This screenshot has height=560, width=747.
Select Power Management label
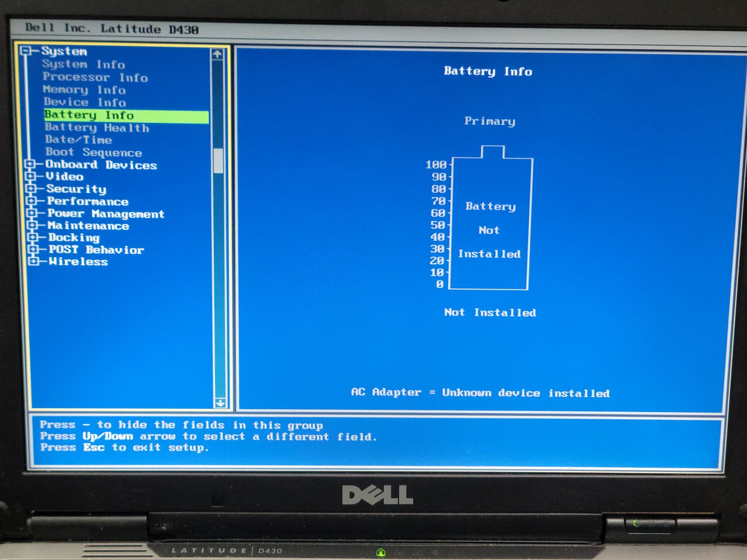(x=106, y=214)
